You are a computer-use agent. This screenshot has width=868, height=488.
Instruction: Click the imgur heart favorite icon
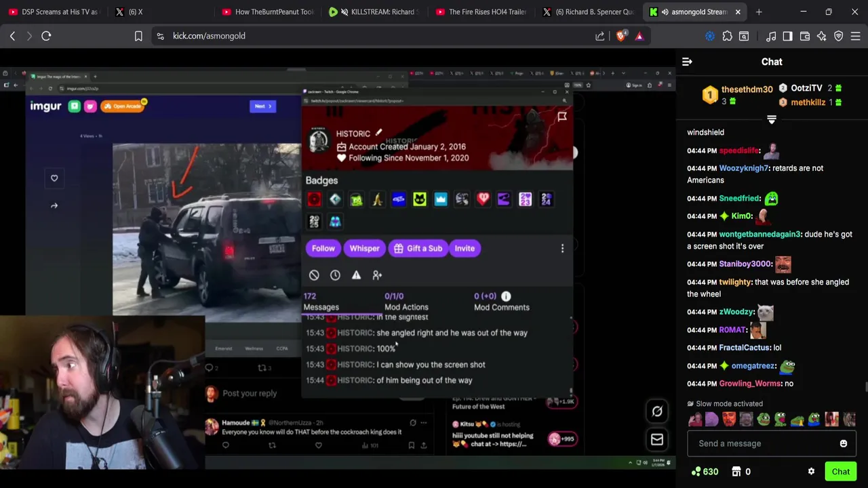click(x=54, y=178)
